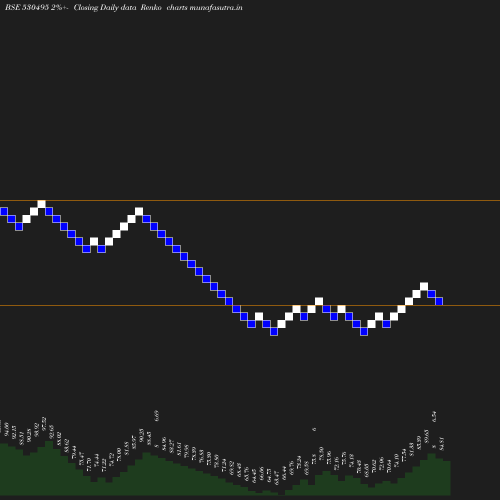Screen dimensions: 500x500
Task: Click the 92.15 value label
Action: pyautogui.click(x=14, y=432)
